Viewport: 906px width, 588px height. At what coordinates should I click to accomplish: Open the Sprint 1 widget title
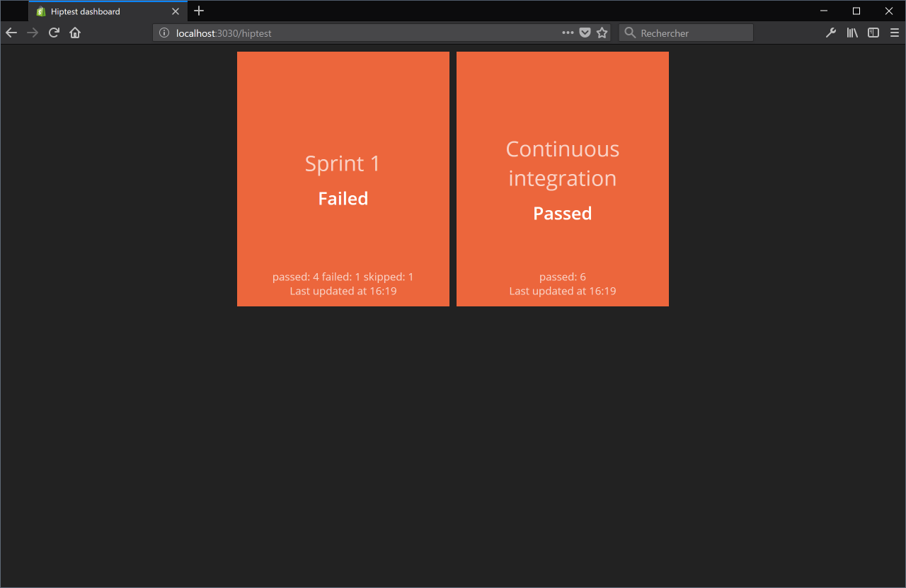343,163
